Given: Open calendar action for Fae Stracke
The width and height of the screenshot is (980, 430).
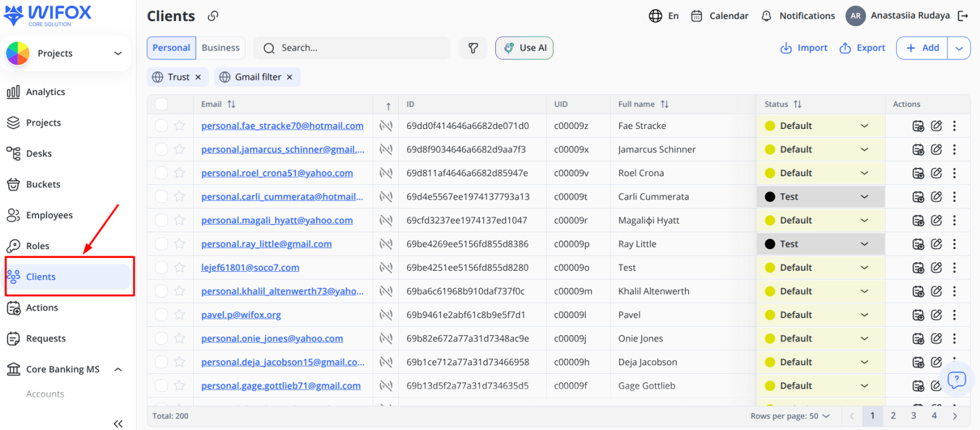Looking at the screenshot, I should 918,125.
